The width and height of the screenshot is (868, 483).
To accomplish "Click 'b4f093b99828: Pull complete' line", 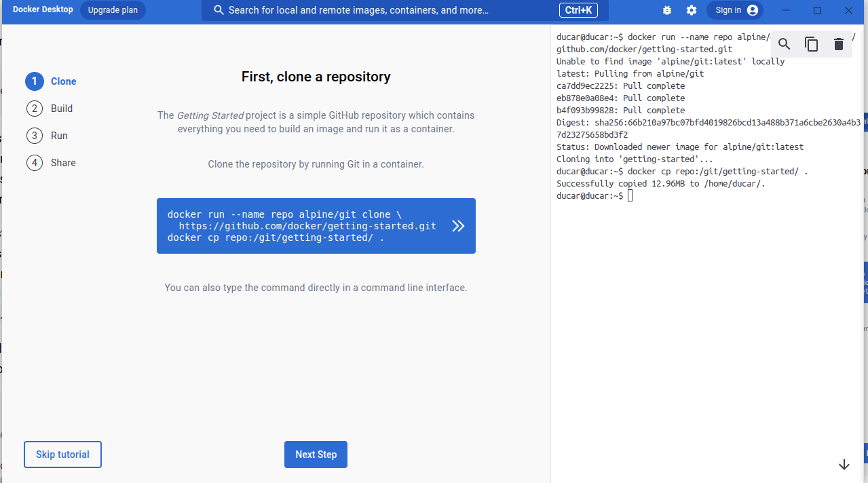I will pyautogui.click(x=621, y=111).
